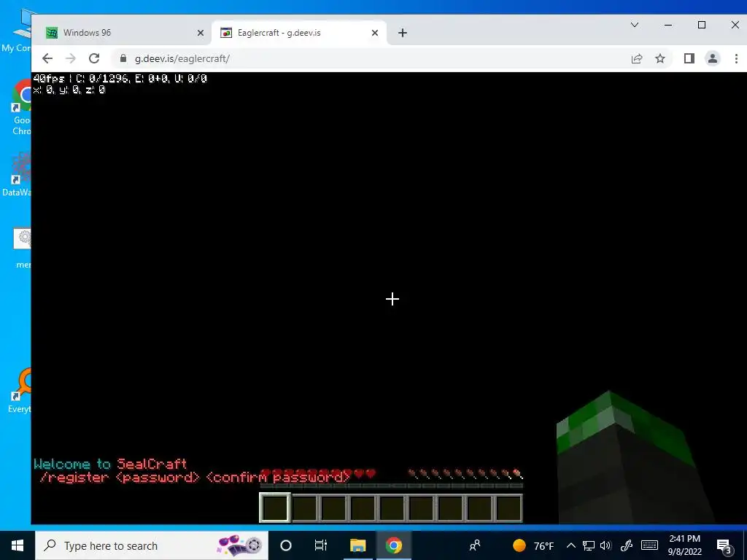
Task: Open volume control tray icon
Action: click(x=605, y=545)
